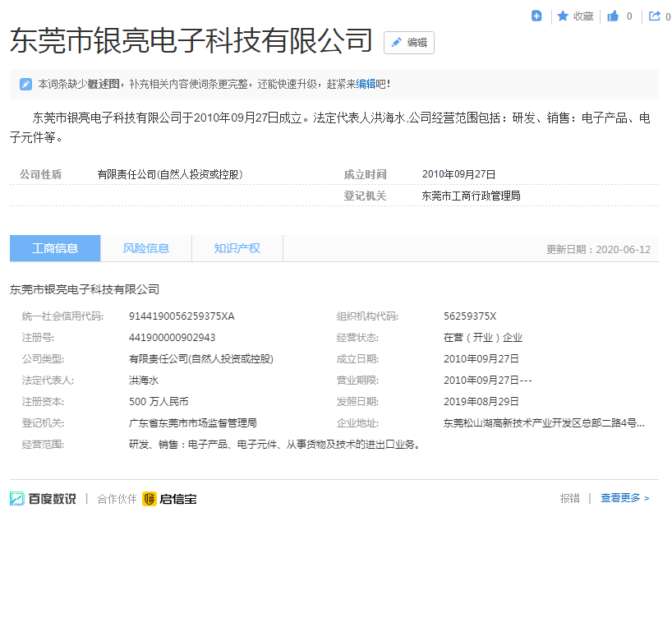Click the thumbs-up like icon
This screenshot has width=672, height=632.
click(x=613, y=16)
